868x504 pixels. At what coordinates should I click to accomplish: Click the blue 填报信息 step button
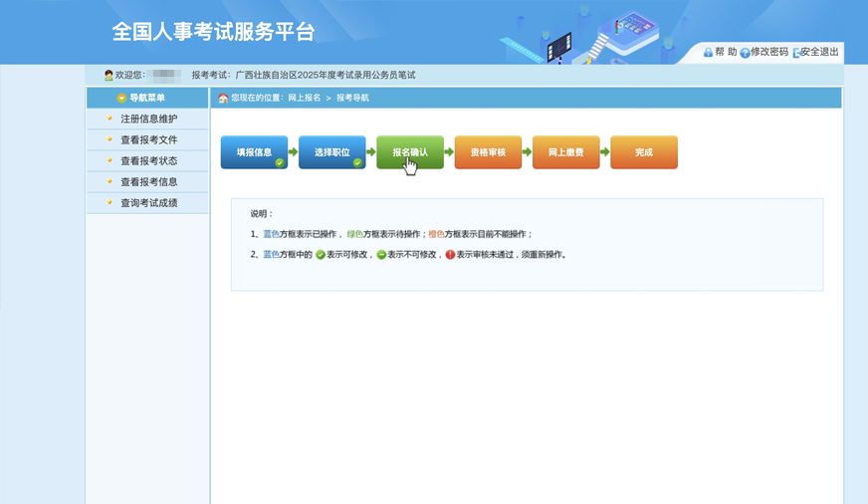pos(253,152)
